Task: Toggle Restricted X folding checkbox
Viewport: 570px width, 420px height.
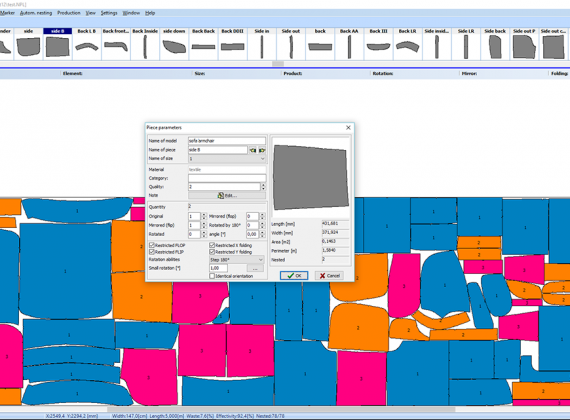Action: pyautogui.click(x=212, y=245)
